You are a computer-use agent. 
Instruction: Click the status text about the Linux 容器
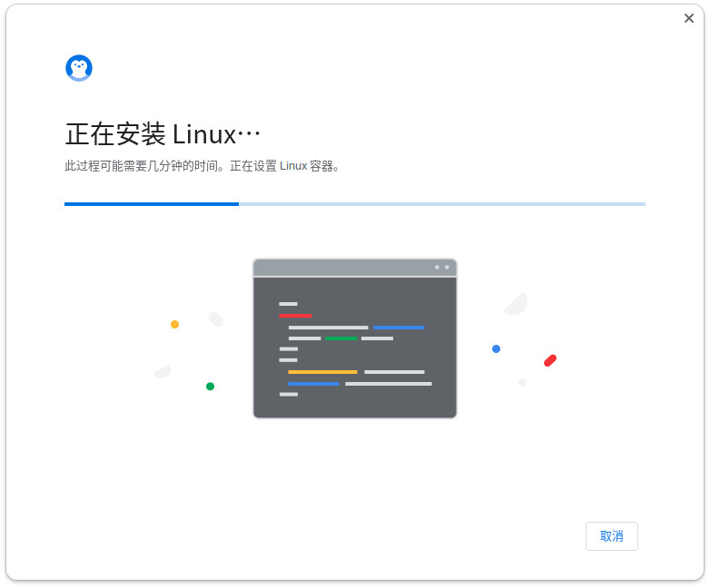[x=285, y=166]
